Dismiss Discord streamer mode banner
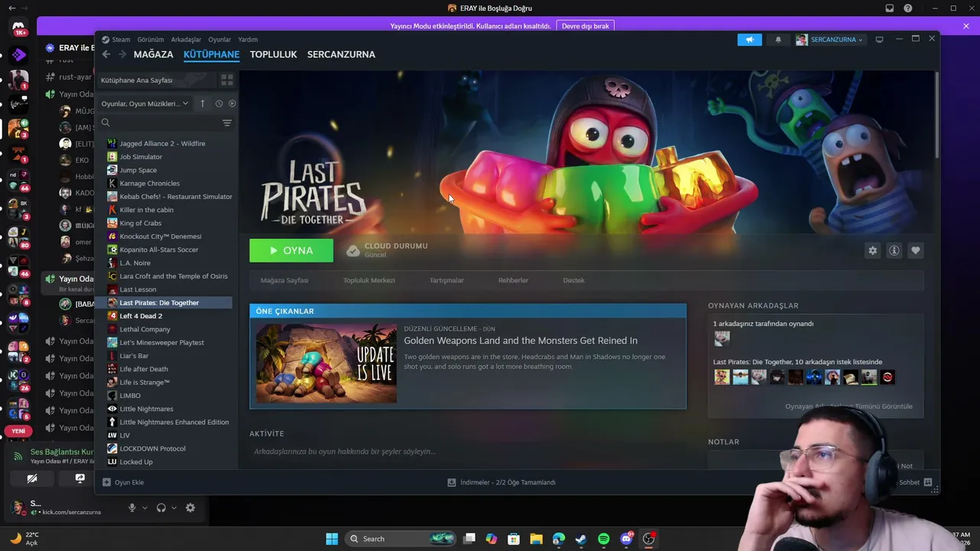This screenshot has width=980, height=551. pyautogui.click(x=966, y=26)
